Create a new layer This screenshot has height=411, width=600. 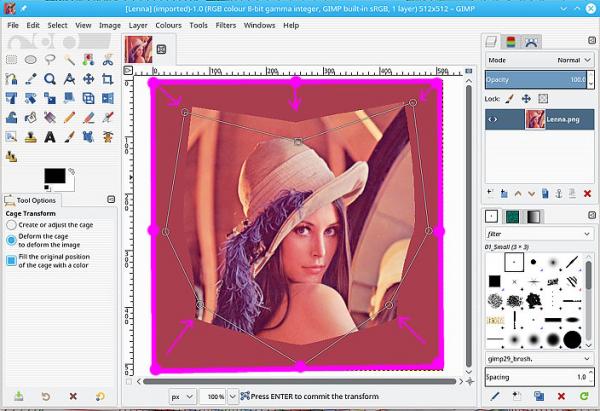(490, 193)
